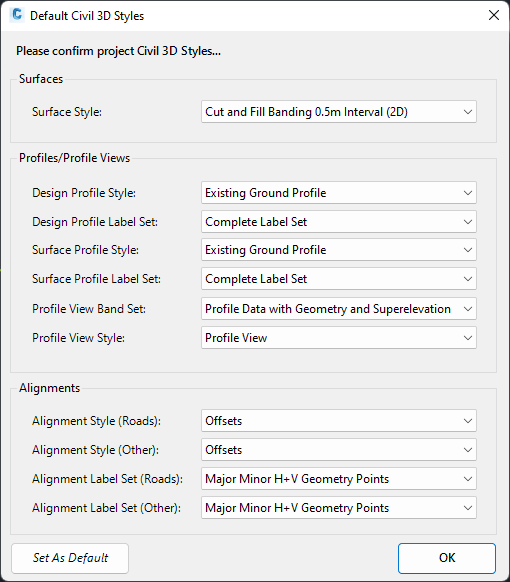Viewport: 510px width, 582px height.
Task: Click the Profiles/Profile Views group heading
Action: click(74, 158)
